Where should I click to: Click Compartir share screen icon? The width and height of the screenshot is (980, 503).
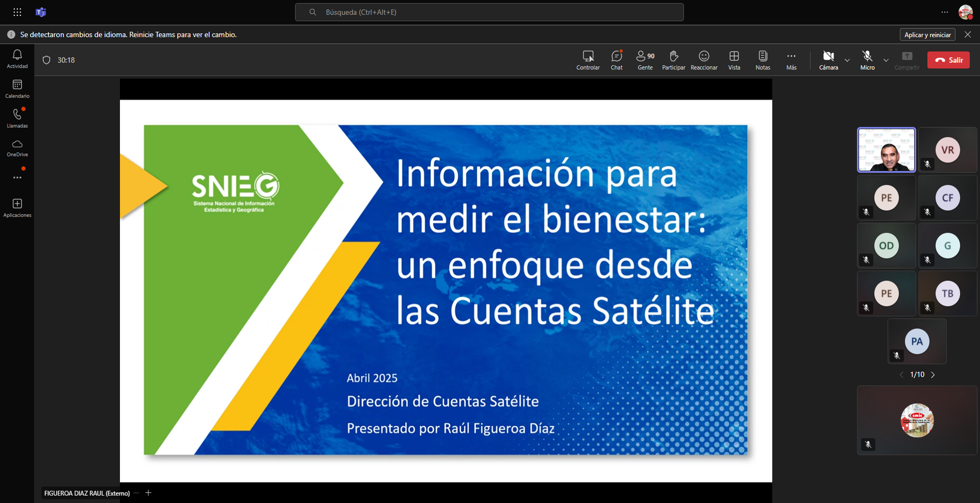coord(907,60)
